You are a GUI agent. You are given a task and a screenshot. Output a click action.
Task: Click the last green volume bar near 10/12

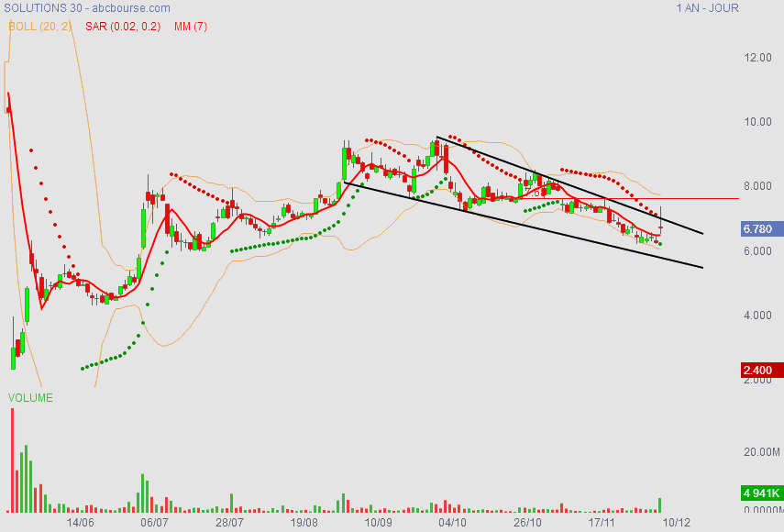point(660,505)
